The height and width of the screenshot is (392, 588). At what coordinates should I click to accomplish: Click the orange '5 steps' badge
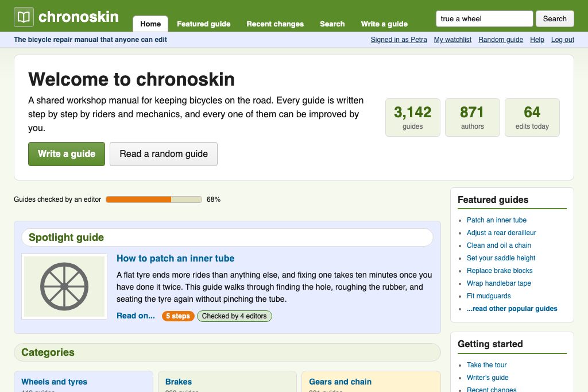[178, 316]
